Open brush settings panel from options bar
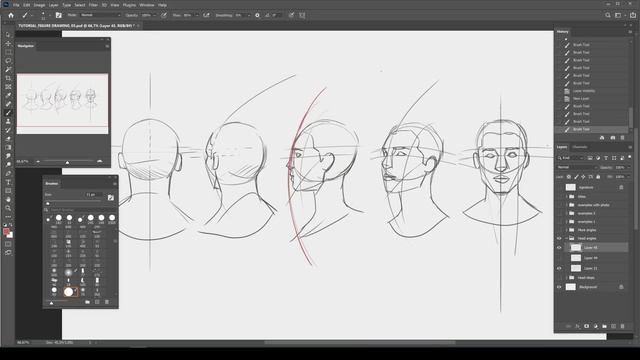The width and height of the screenshot is (640, 360). click(58, 15)
